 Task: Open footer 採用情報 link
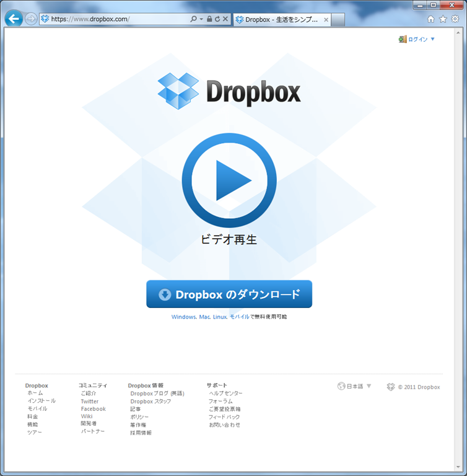tap(141, 433)
